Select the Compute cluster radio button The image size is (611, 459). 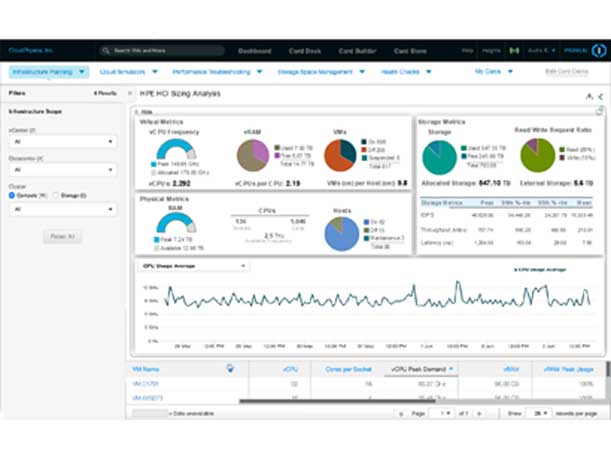coord(12,195)
